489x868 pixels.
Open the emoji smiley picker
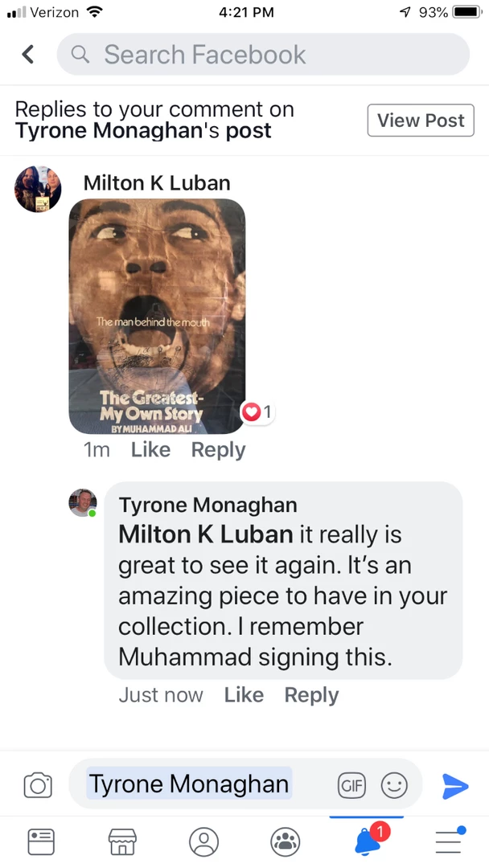394,785
